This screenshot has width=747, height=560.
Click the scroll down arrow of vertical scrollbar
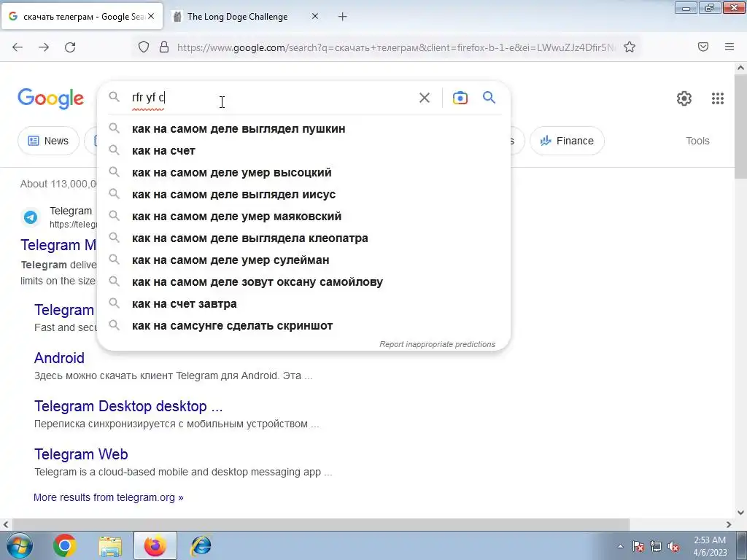(740, 513)
